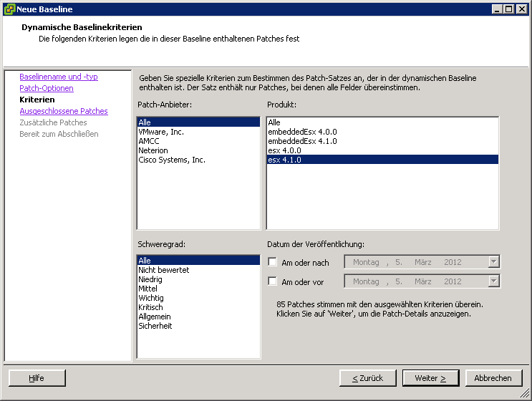This screenshot has height=401, width=532.
Task: Enable the 'Am oder nach' checkbox
Action: [272, 263]
